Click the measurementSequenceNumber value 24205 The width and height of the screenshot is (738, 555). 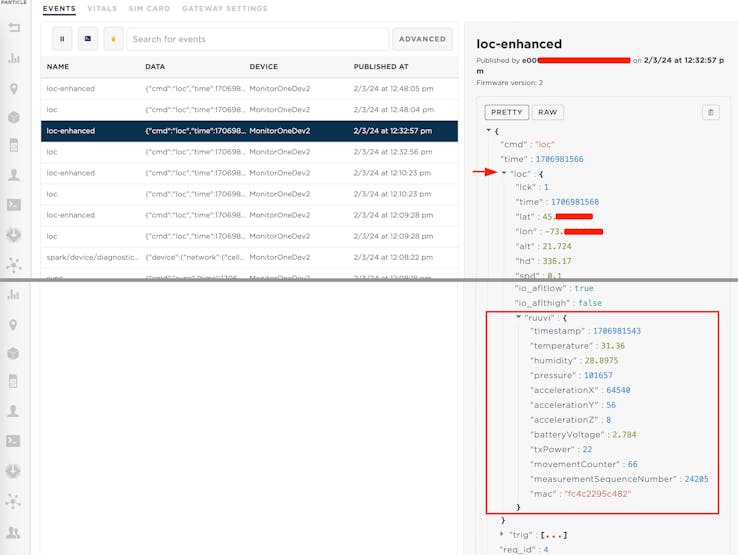(x=696, y=479)
